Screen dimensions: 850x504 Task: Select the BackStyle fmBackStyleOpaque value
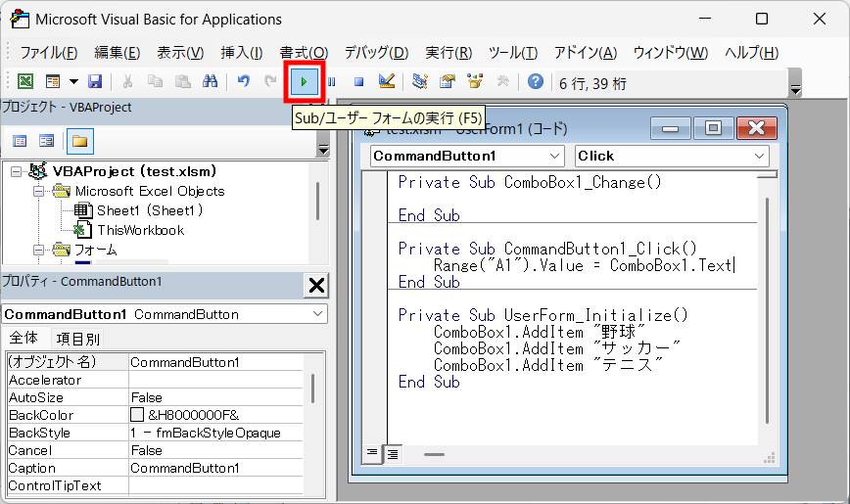215,433
